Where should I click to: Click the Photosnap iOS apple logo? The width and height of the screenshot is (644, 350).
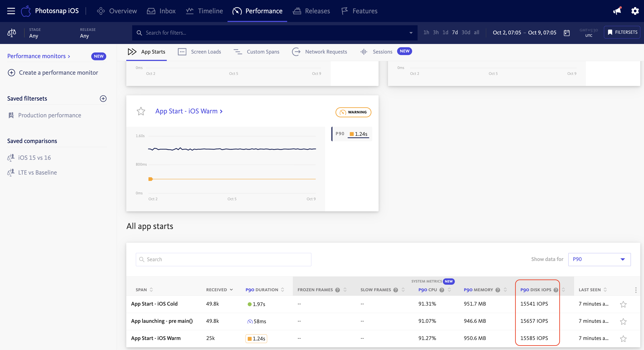[x=26, y=11]
